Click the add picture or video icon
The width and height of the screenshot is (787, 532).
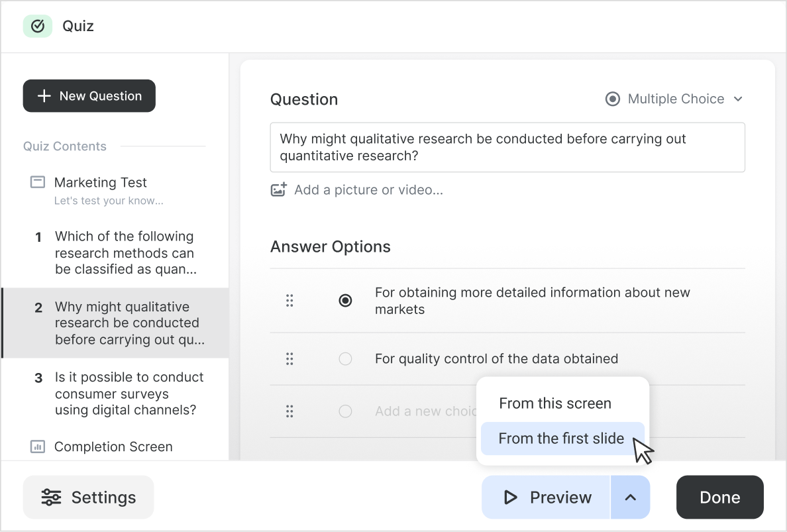(x=279, y=190)
